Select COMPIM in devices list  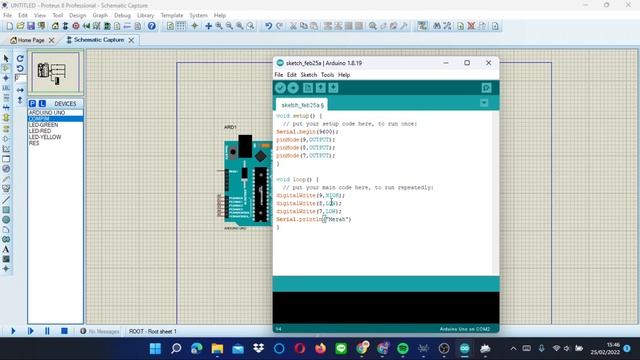point(56,119)
